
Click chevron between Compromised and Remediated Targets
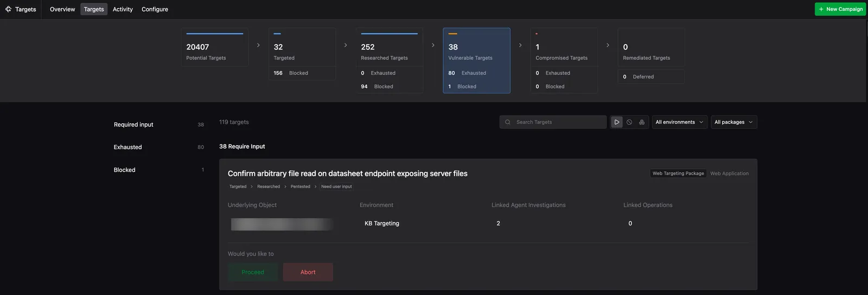pos(608,45)
